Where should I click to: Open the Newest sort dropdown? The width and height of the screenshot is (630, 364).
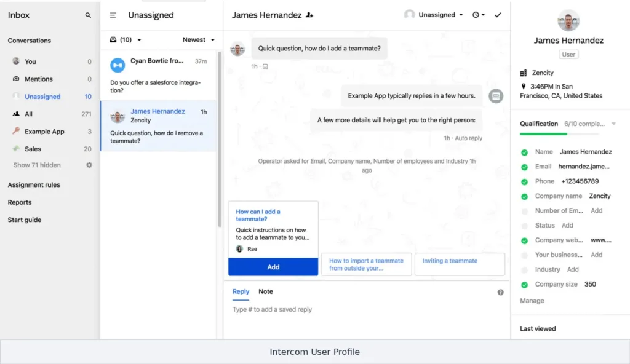[199, 40]
